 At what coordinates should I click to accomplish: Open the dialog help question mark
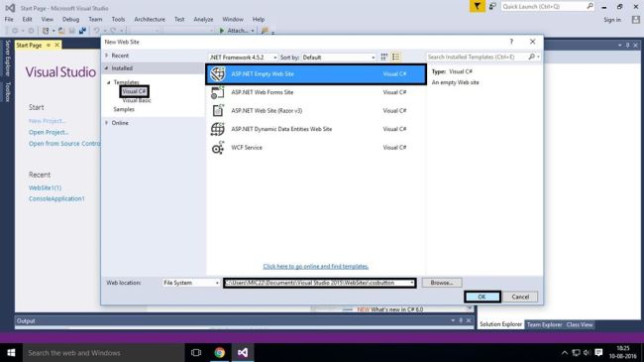tap(511, 42)
